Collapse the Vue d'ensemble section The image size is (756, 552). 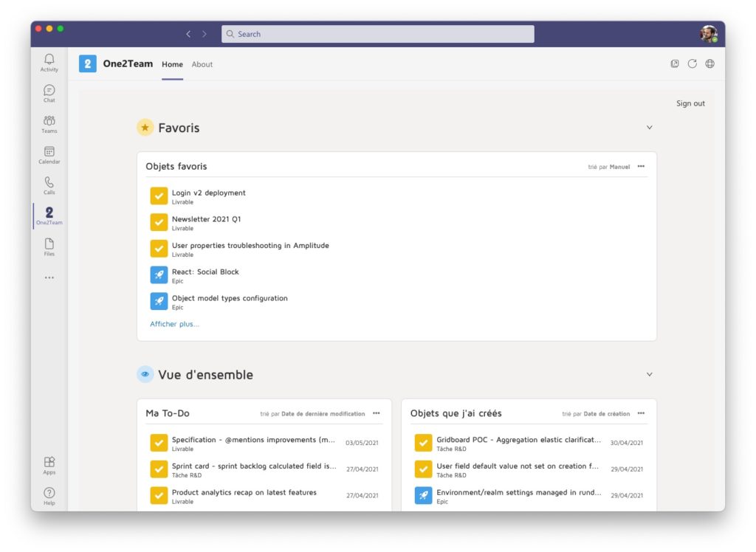[650, 374]
